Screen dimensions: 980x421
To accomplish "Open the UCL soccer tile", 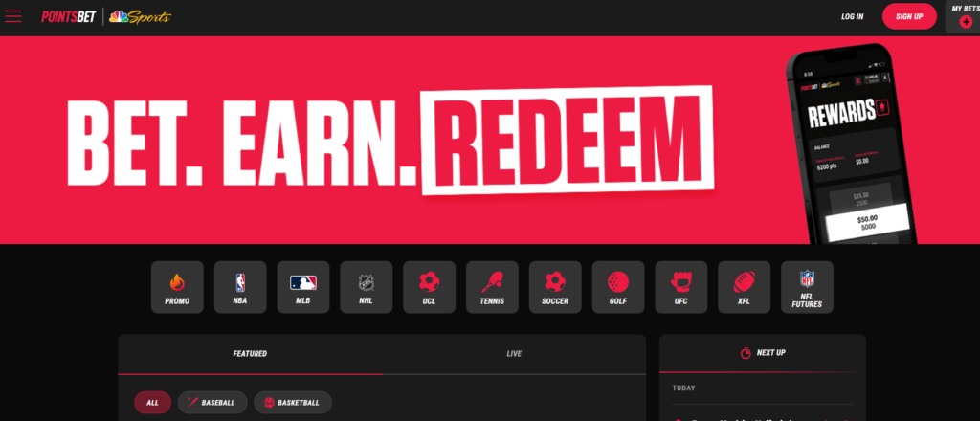I will click(x=430, y=287).
